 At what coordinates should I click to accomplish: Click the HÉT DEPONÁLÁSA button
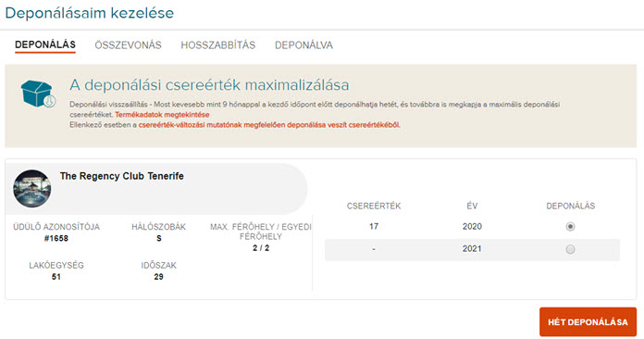(x=588, y=321)
